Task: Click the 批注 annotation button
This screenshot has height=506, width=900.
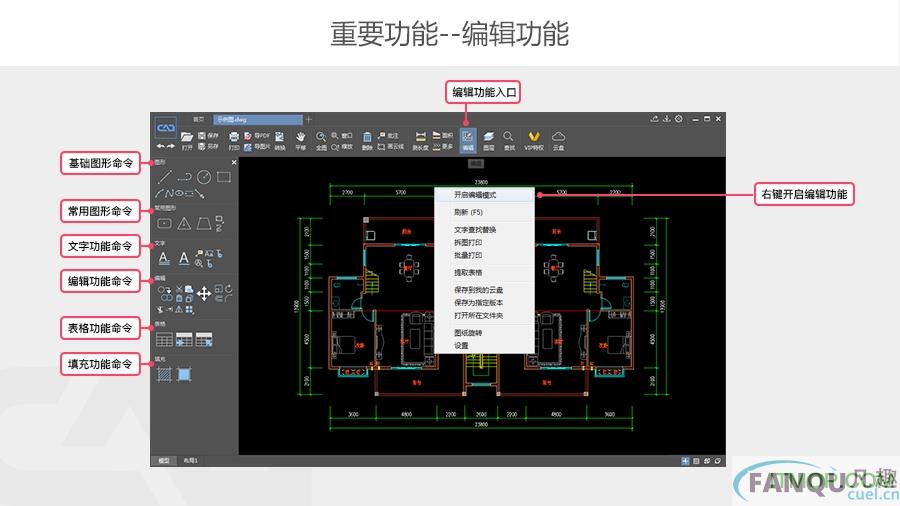Action: [x=388, y=135]
